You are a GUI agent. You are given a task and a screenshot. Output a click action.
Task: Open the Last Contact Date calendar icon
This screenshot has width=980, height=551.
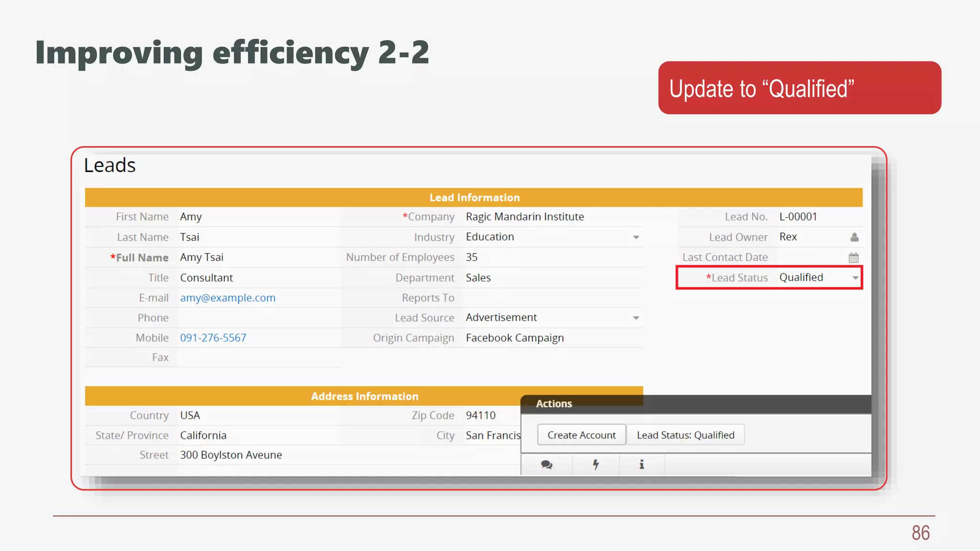coord(854,258)
